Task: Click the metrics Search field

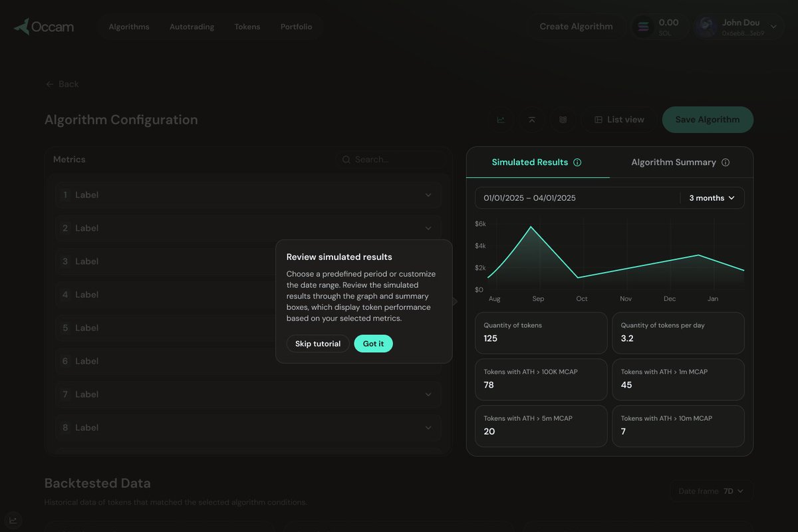Action: click(391, 160)
